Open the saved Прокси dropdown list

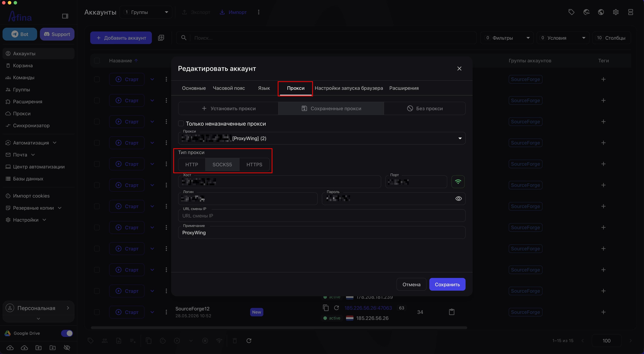tap(321, 138)
